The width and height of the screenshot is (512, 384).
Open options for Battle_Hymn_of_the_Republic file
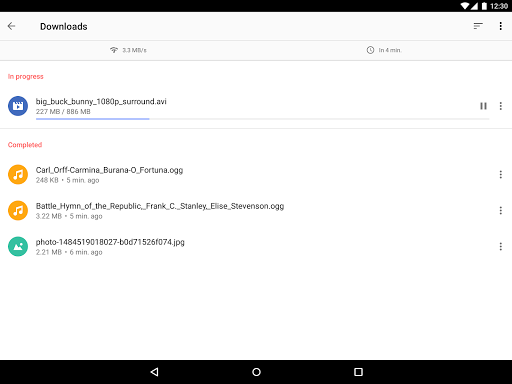[500, 210]
